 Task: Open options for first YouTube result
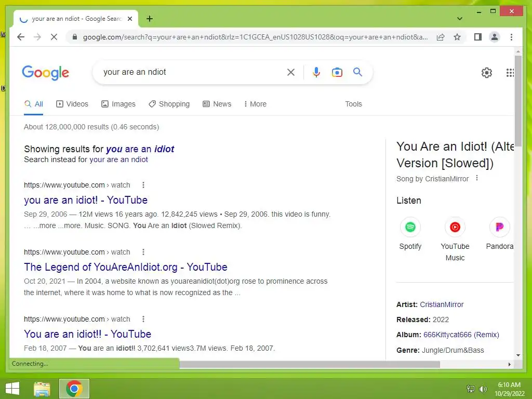coord(143,185)
